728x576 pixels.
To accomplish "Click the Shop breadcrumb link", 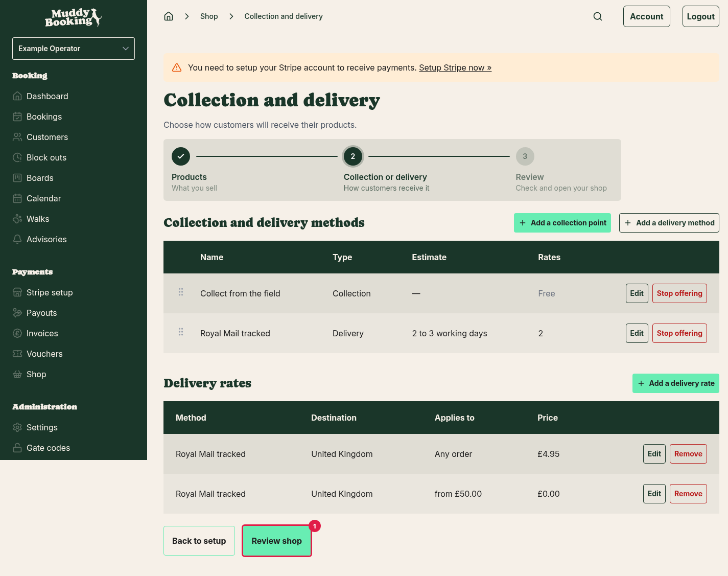I will (209, 16).
